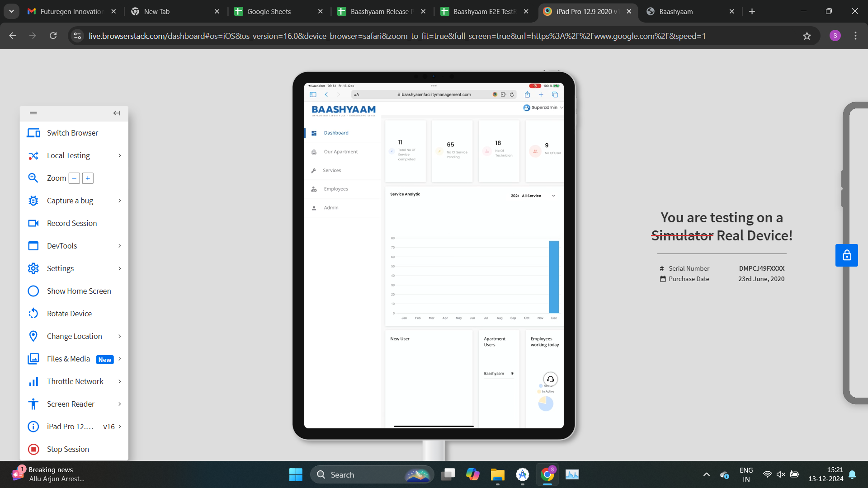Expand the Local Testing submenu
The height and width of the screenshot is (488, 868).
tap(119, 155)
